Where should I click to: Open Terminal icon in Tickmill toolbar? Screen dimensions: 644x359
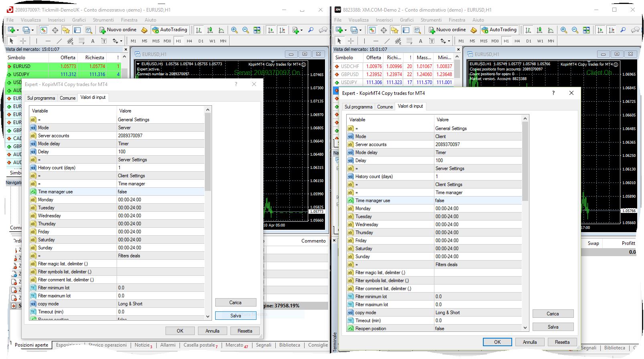point(77,30)
